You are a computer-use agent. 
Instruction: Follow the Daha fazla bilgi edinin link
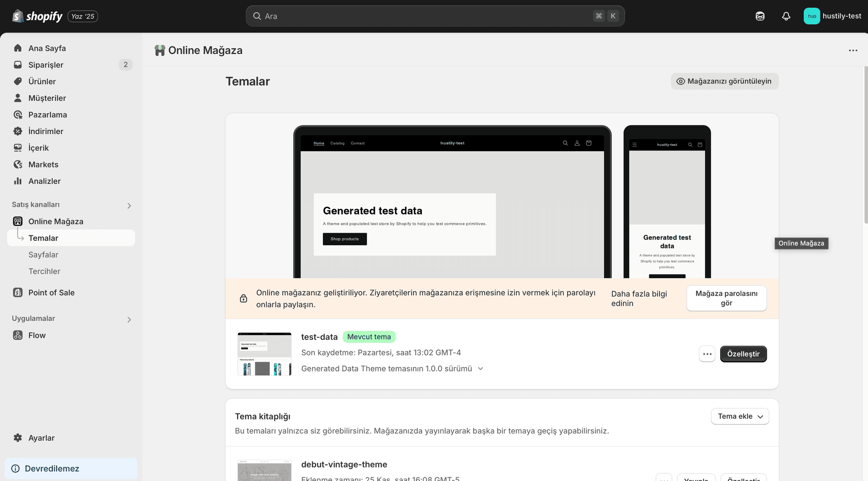point(639,298)
